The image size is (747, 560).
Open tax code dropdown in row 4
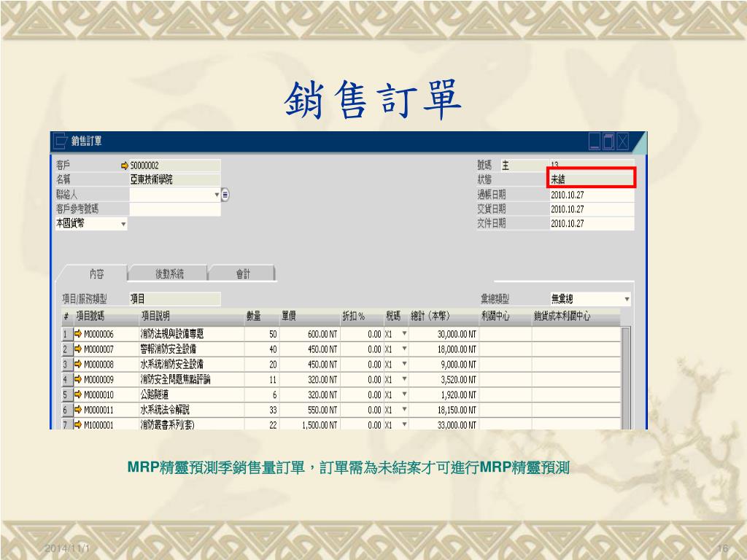point(404,379)
